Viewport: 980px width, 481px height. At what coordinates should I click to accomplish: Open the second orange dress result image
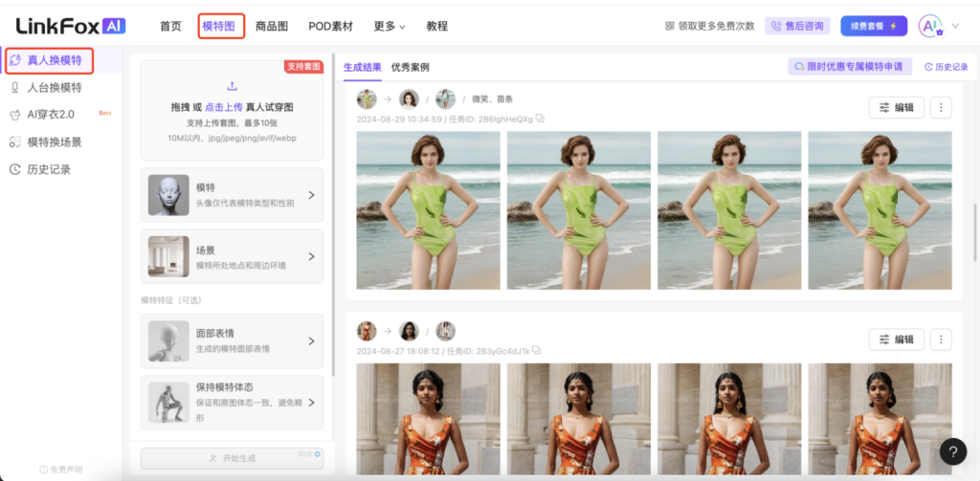(579, 419)
